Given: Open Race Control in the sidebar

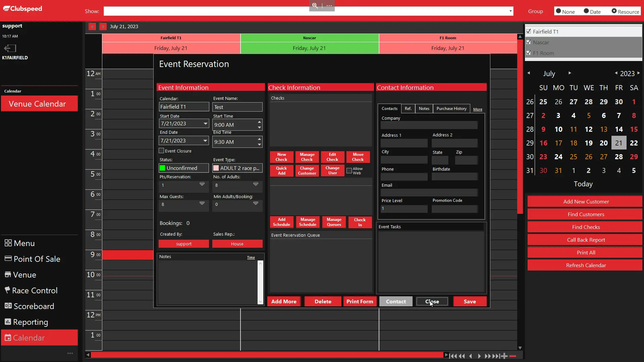Looking at the screenshot, I should pyautogui.click(x=31, y=291).
